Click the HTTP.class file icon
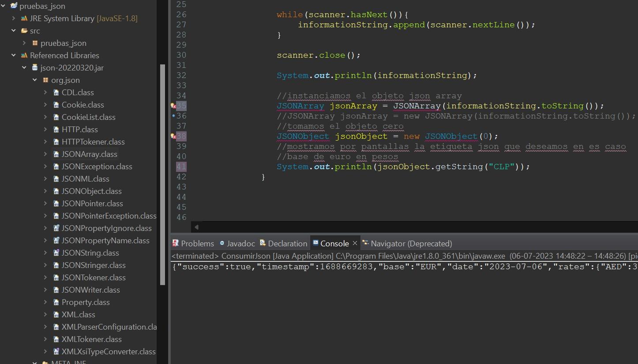The image size is (638, 364). pyautogui.click(x=56, y=130)
